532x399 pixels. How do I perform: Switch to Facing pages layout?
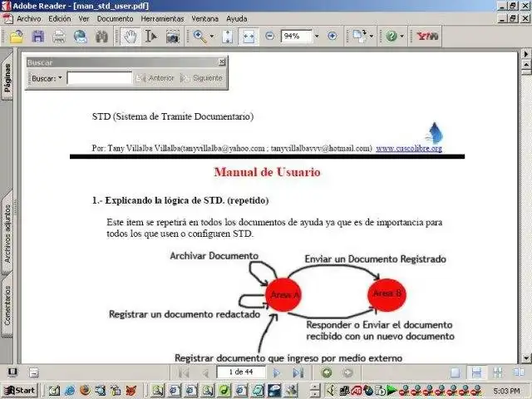[x=519, y=372]
